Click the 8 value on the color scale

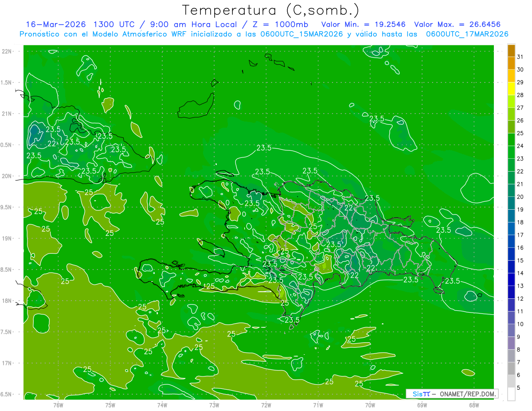pyautogui.click(x=519, y=349)
